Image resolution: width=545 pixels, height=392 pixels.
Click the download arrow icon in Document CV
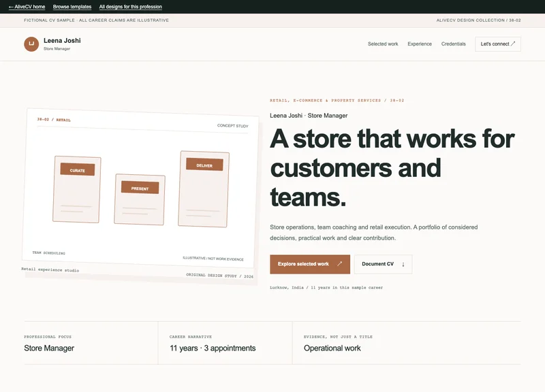[x=403, y=264]
